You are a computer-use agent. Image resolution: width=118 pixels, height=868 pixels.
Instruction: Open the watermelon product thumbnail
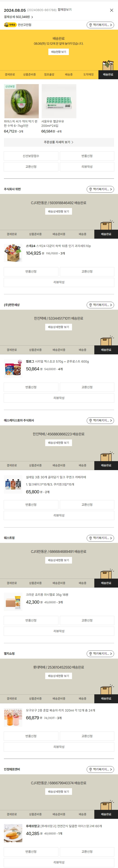pos(21,101)
